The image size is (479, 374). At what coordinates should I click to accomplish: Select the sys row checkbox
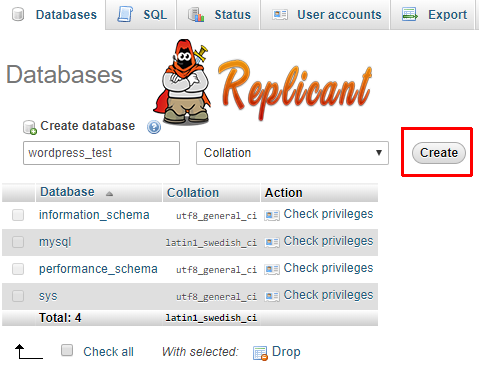pos(18,296)
